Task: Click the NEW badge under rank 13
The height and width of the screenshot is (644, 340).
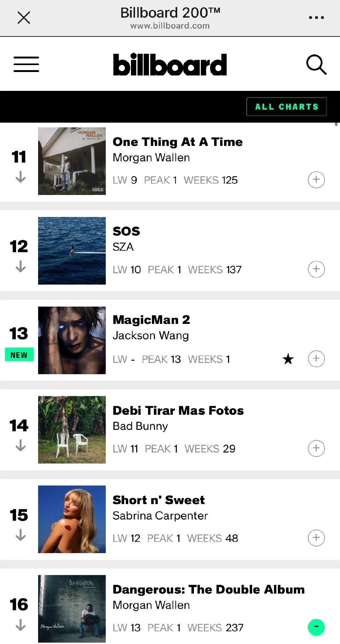Action: tap(19, 355)
